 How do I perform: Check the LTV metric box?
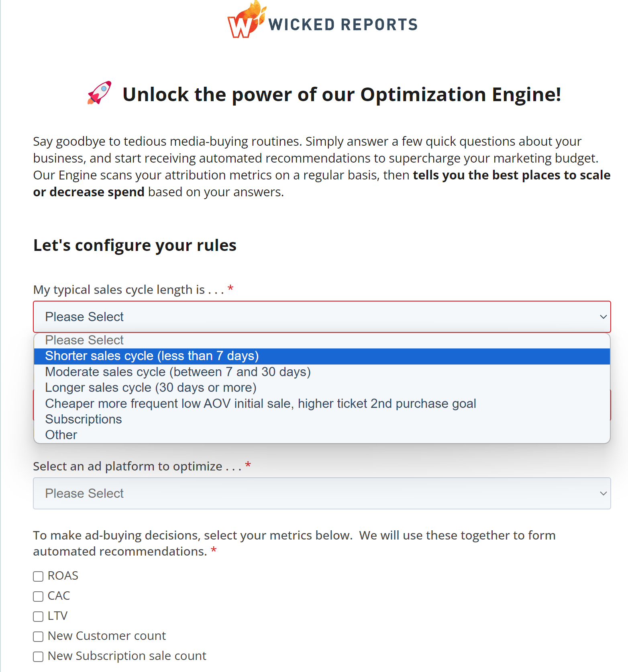pyautogui.click(x=38, y=617)
